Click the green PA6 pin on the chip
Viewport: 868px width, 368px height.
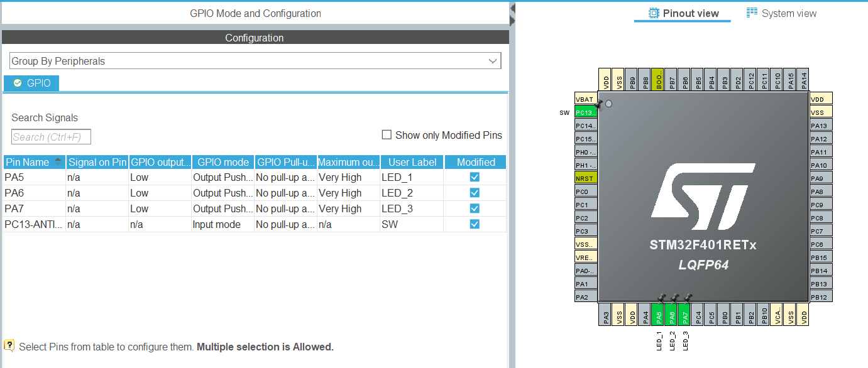click(672, 314)
